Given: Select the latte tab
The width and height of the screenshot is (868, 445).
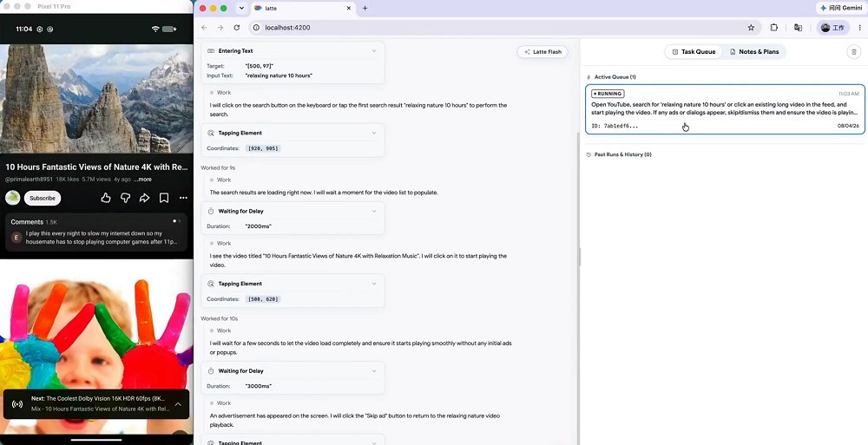Looking at the screenshot, I should (302, 9).
